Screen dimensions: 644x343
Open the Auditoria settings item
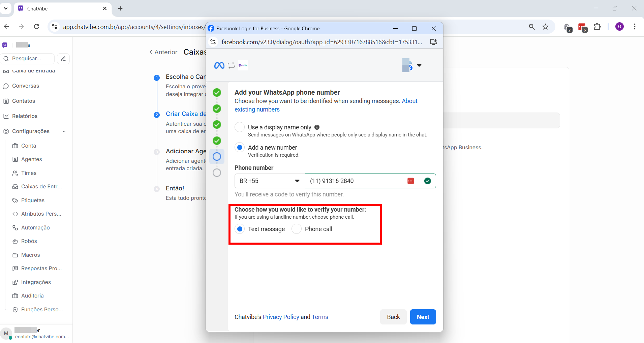coord(32,296)
